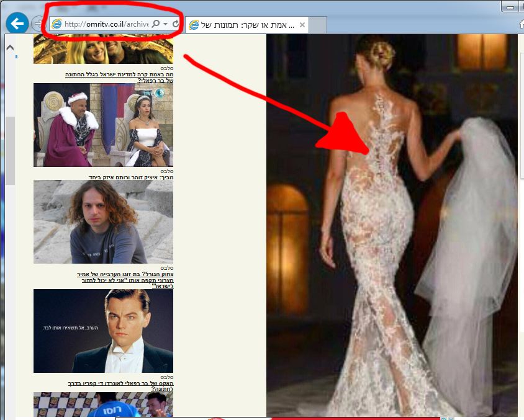Viewport: 524px width, 420px height.
Task: Click the סלבס label above the האקס של בר רפאלי headline
Action: click(167, 377)
